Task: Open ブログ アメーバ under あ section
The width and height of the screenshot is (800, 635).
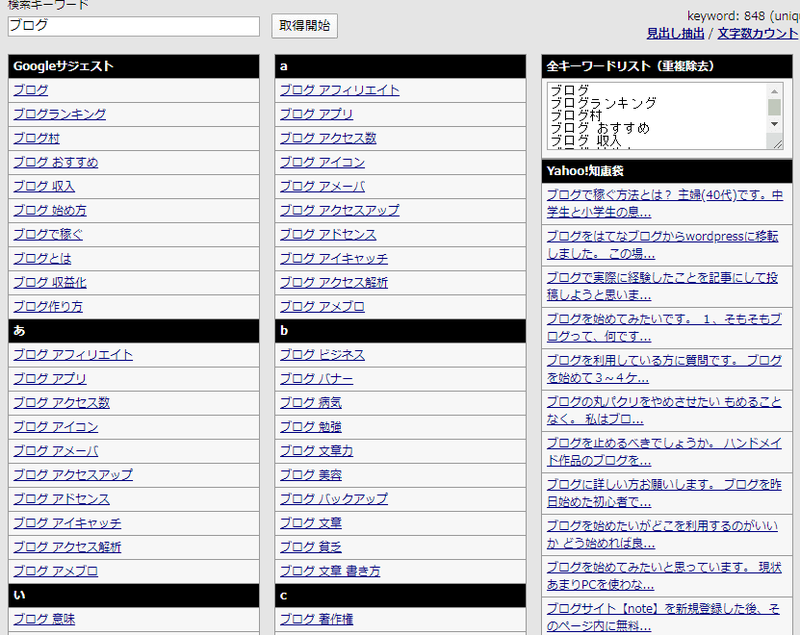Action: (56, 451)
